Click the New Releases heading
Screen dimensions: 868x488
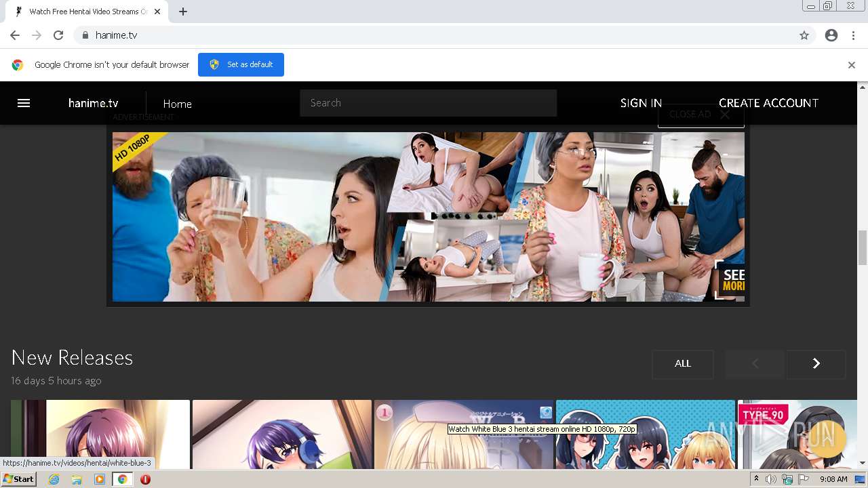pyautogui.click(x=72, y=357)
